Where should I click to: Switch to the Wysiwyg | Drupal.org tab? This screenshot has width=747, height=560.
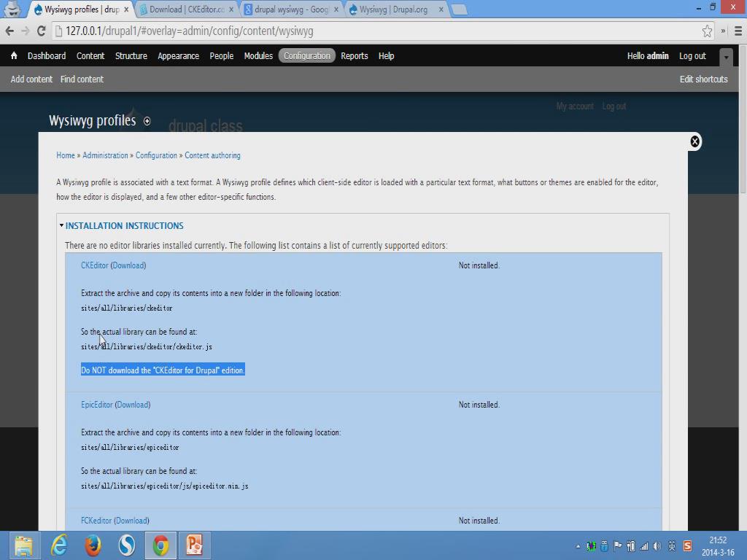pos(393,9)
